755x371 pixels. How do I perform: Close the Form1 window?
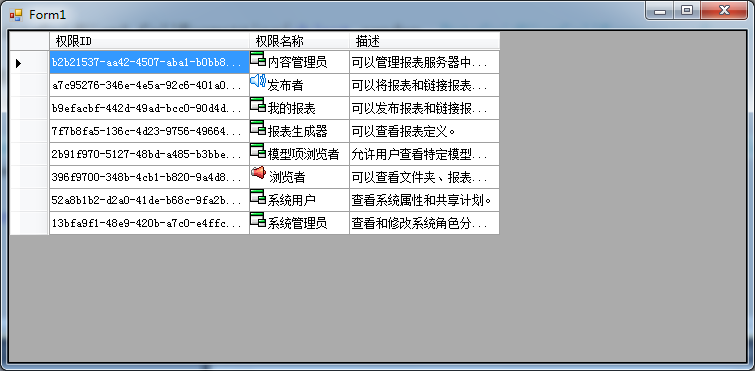click(x=724, y=11)
